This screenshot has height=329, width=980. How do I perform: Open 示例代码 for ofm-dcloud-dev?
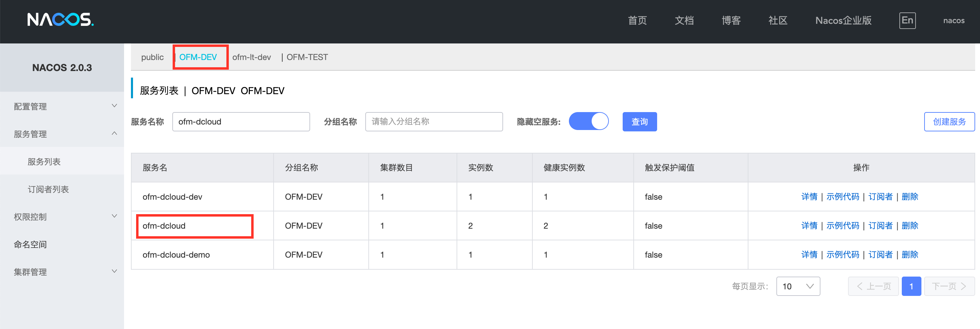(x=843, y=197)
